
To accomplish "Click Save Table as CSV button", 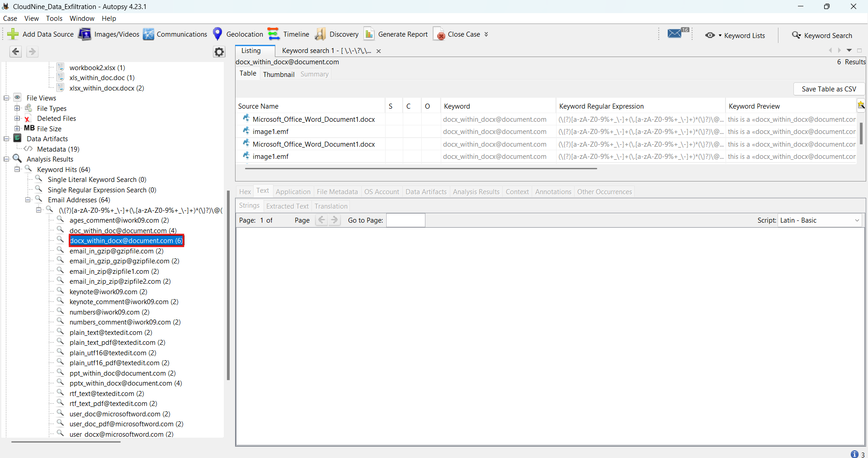I will point(829,89).
